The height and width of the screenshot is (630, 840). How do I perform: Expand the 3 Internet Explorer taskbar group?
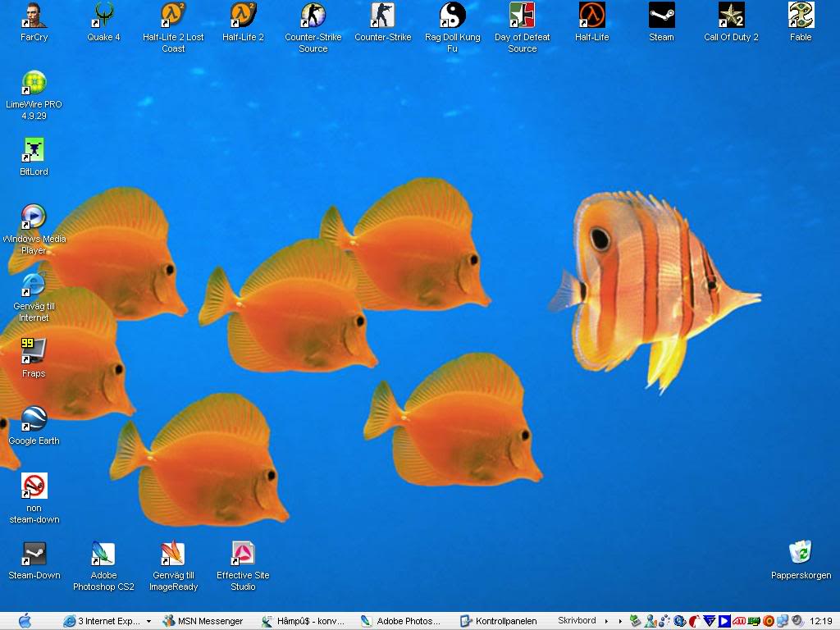104,621
